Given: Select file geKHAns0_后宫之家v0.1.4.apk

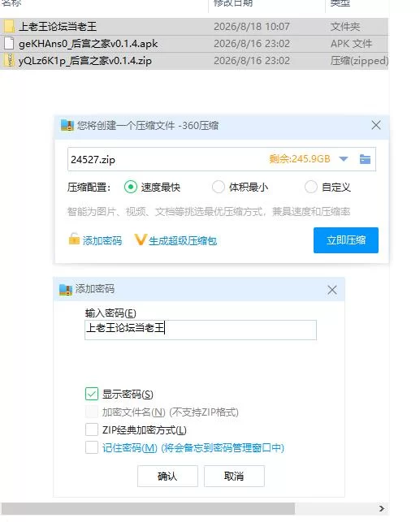Looking at the screenshot, I should pos(194,44).
